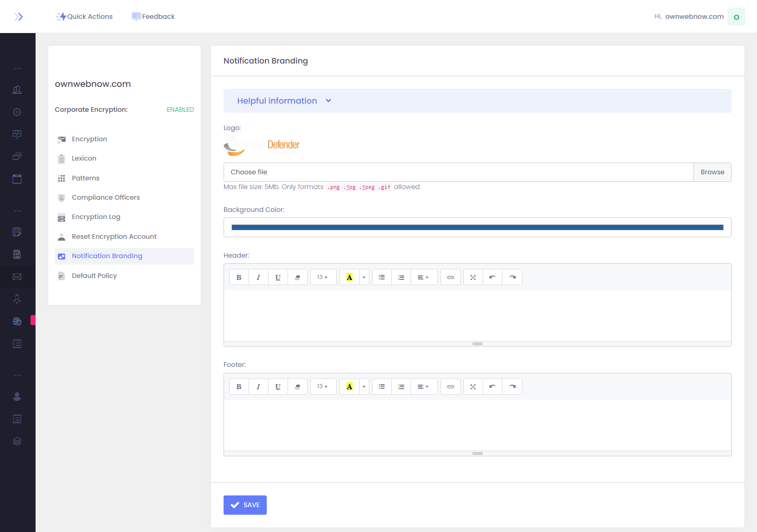Toggle Italic in the Footer editor toolbar

(x=258, y=387)
